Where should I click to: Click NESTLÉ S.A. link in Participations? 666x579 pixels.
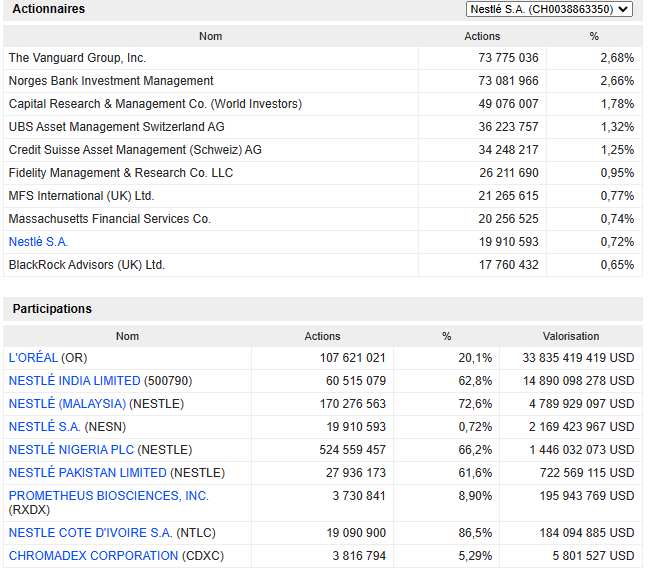click(x=45, y=427)
